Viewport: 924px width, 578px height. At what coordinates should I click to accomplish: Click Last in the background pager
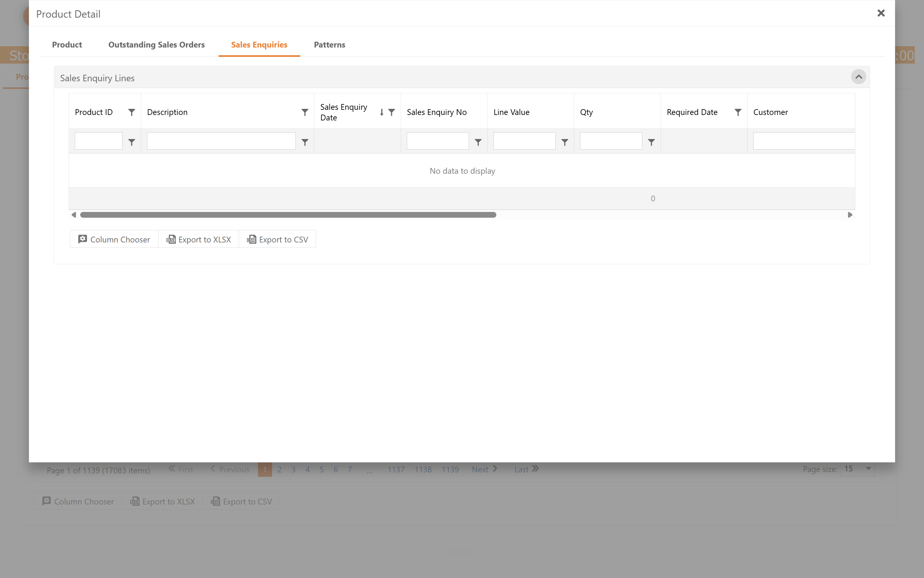pos(526,469)
